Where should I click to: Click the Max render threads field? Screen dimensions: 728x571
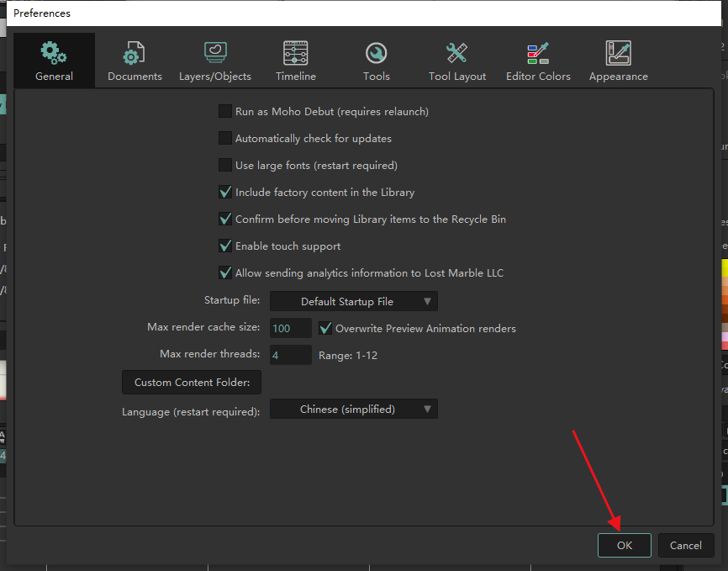[290, 355]
